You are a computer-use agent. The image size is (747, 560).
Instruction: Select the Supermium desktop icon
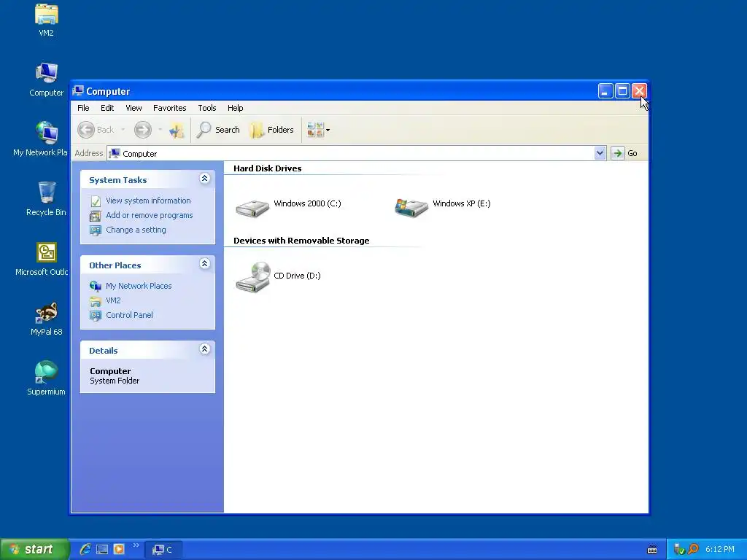(46, 373)
